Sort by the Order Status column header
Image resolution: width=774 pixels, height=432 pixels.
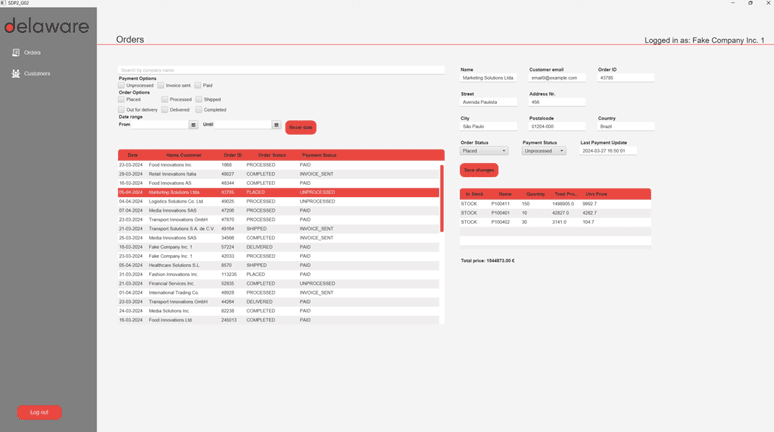pos(272,155)
